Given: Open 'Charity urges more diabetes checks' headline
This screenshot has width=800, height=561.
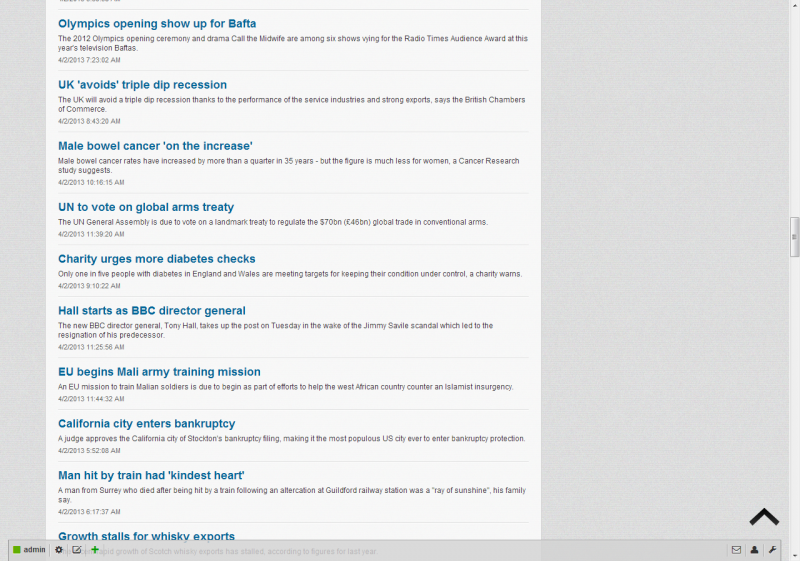Looking at the screenshot, I should pos(157,259).
